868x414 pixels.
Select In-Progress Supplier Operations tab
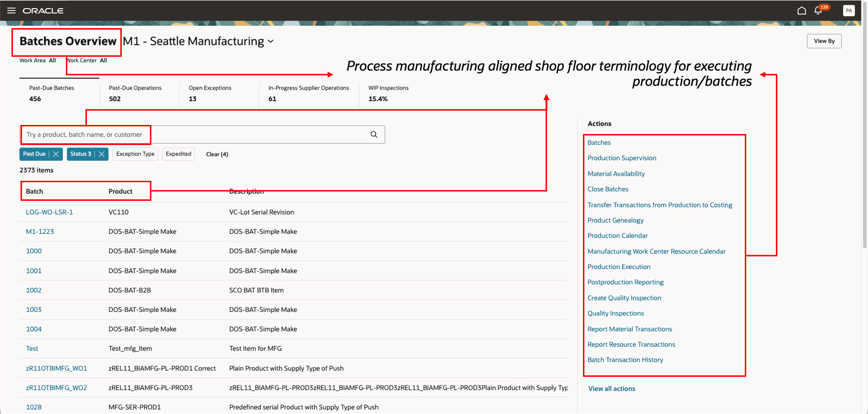308,93
